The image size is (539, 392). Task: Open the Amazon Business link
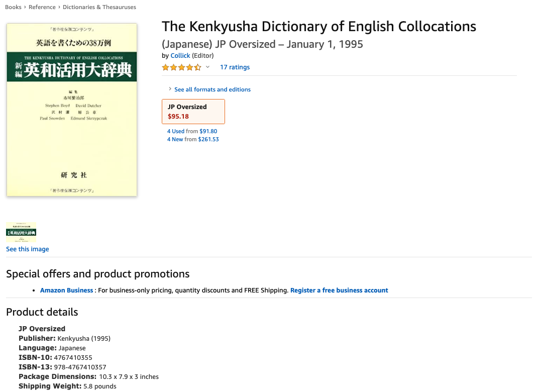(66, 290)
